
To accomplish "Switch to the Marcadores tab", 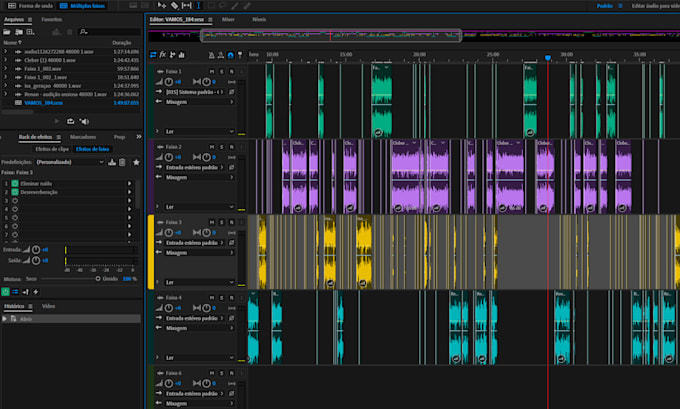I will pyautogui.click(x=83, y=137).
